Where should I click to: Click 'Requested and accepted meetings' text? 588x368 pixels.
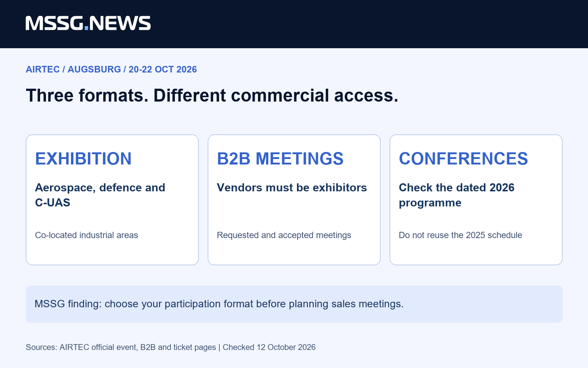[x=284, y=235]
